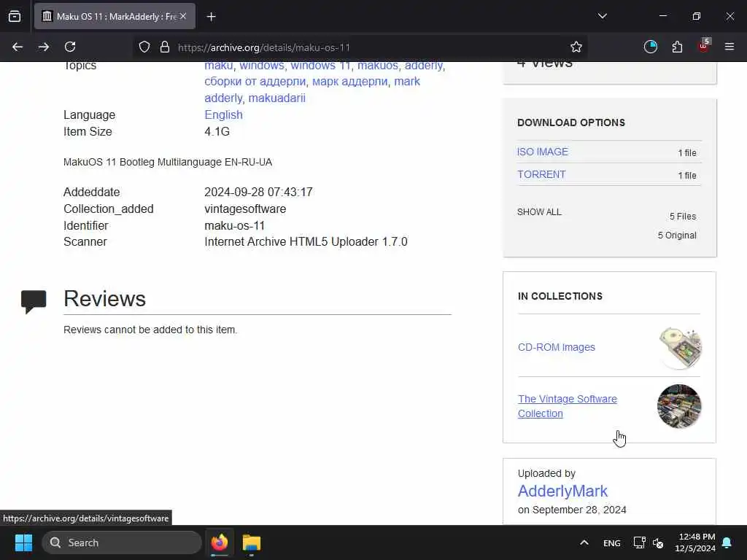Go back to the previous page
Screen dimensions: 747x560
point(18,47)
